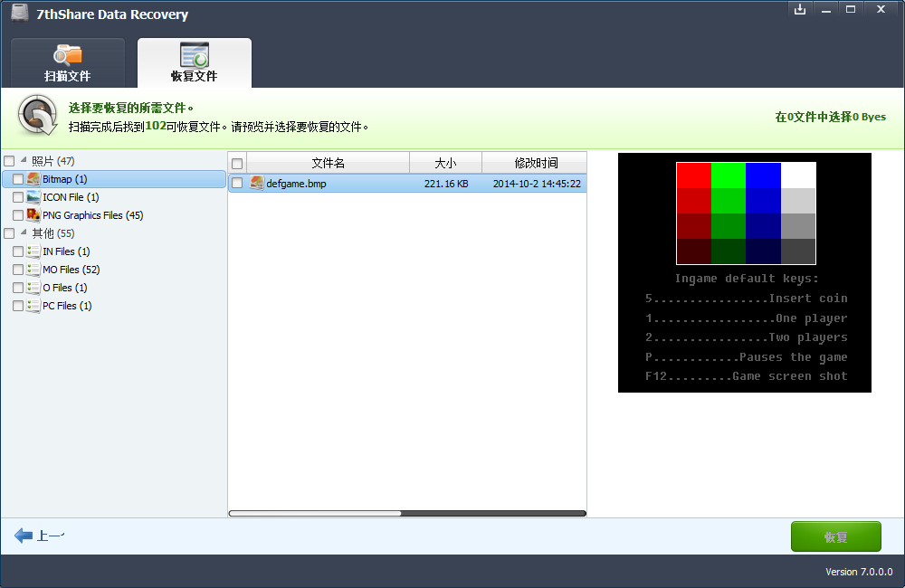Tick the PNG Graphics Files checkbox
Screen dimensions: 905x588
[x=18, y=215]
